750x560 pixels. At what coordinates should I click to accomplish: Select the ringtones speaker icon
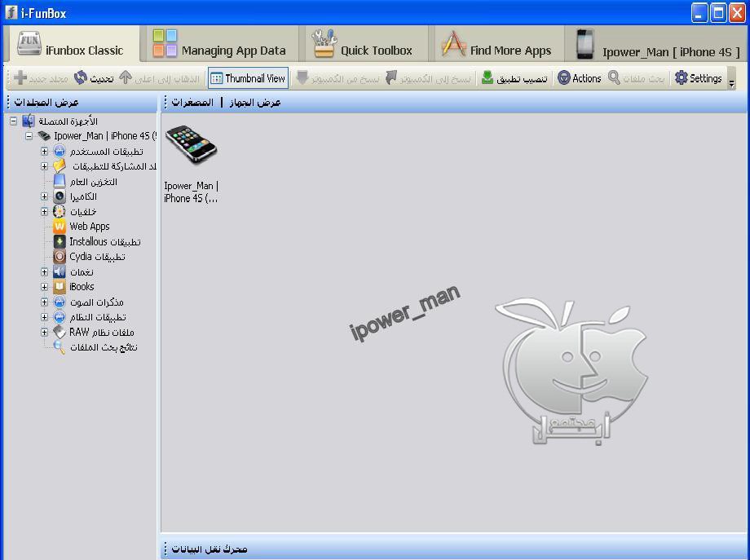pyautogui.click(x=60, y=272)
